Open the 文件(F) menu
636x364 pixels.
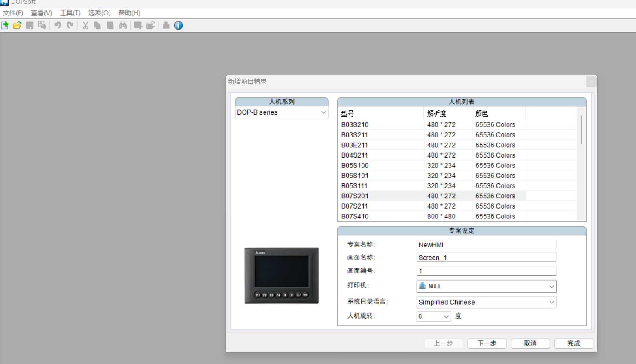[x=13, y=13]
